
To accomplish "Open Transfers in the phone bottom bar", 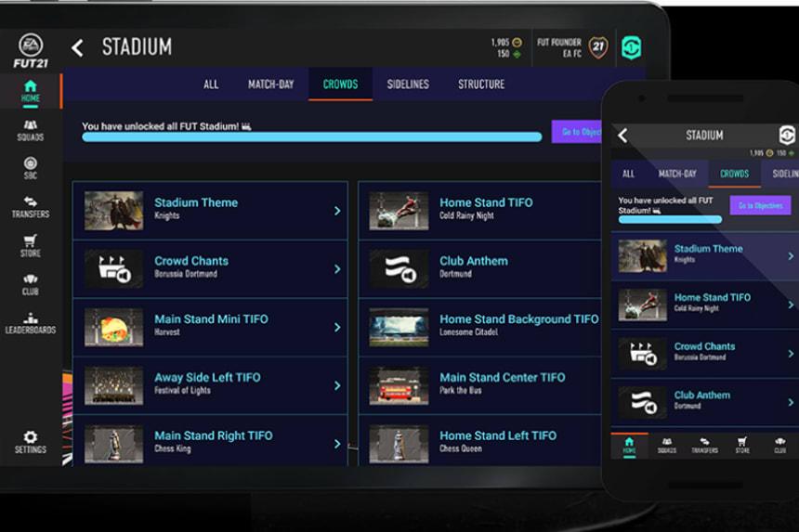I will [x=705, y=446].
